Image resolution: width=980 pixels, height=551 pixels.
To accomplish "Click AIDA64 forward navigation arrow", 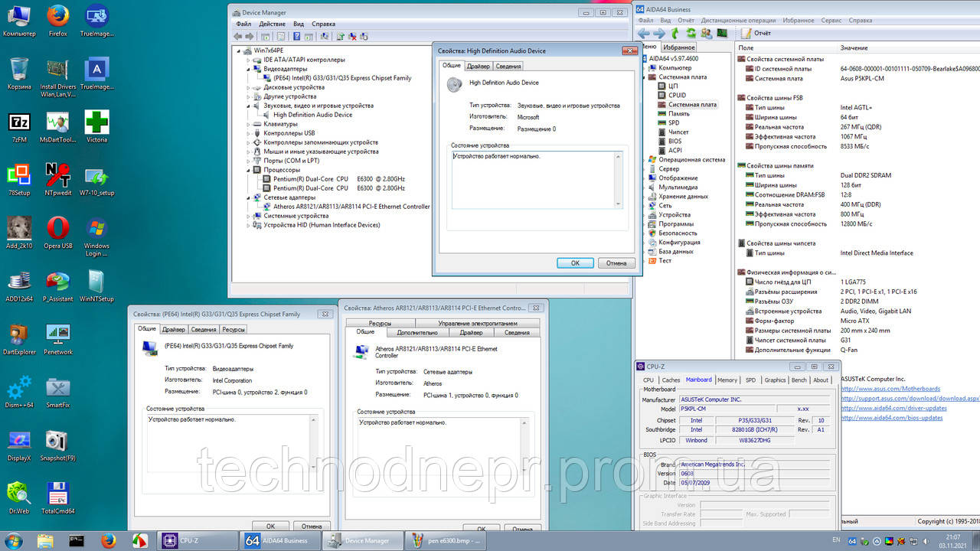I will pyautogui.click(x=659, y=34).
